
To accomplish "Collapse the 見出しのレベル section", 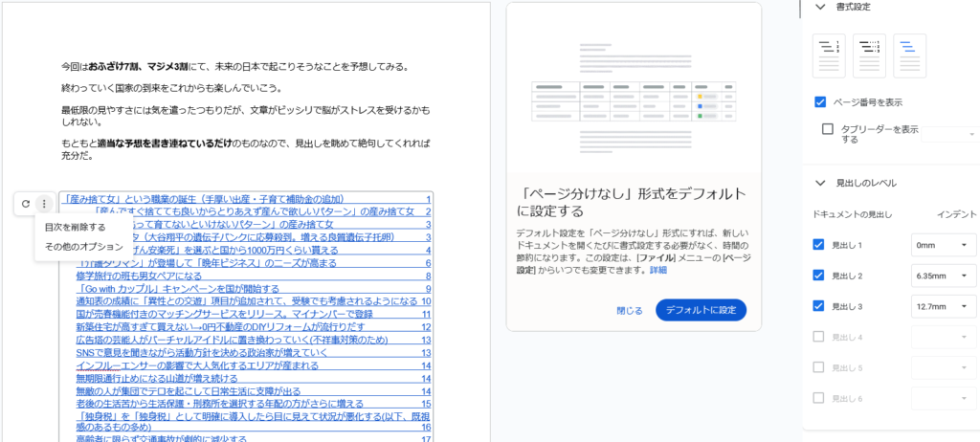I will pyautogui.click(x=819, y=183).
